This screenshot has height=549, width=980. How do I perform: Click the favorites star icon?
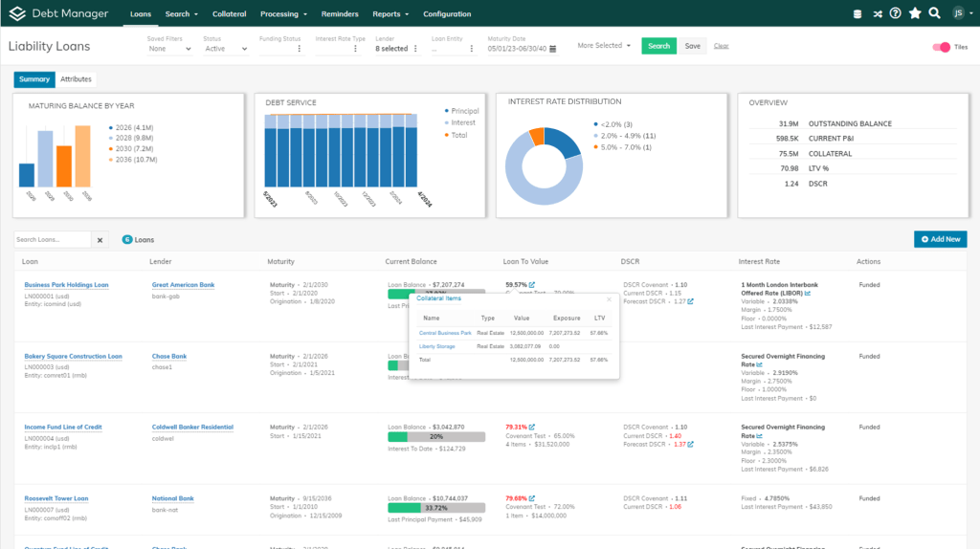tap(915, 13)
